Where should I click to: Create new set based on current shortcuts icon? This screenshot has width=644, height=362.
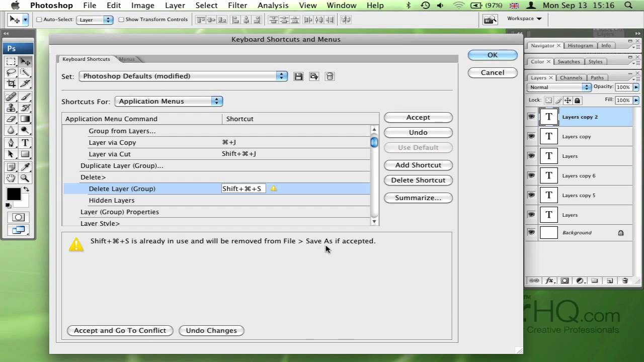(x=314, y=76)
